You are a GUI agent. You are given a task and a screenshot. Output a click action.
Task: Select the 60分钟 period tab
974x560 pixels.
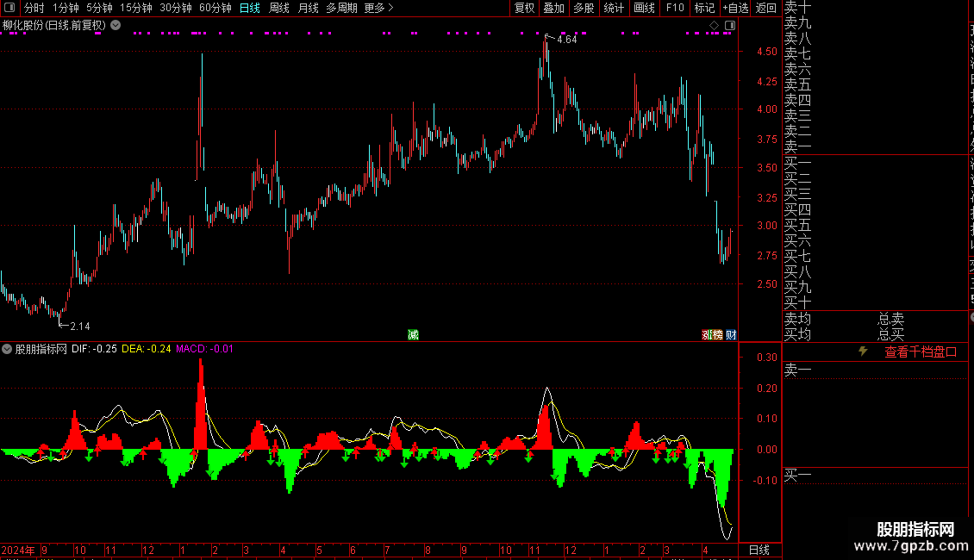pos(215,8)
